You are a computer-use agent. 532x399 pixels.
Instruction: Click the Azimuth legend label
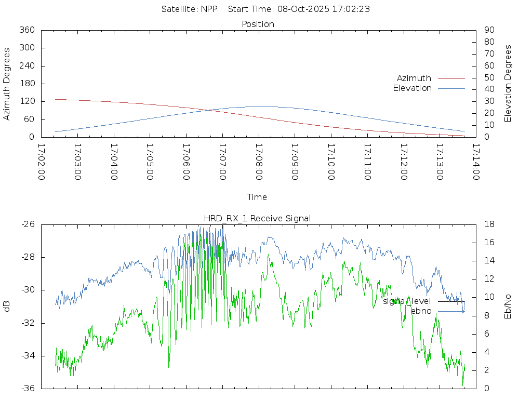tap(414, 78)
